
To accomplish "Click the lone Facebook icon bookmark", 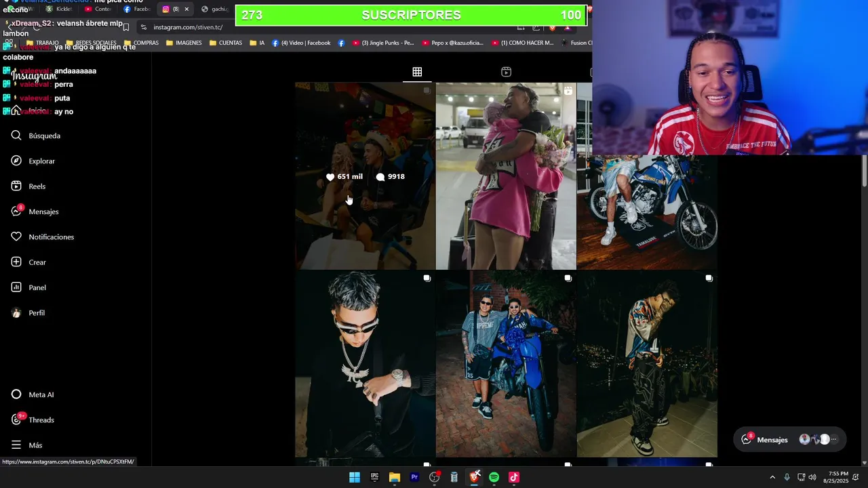I will [341, 43].
